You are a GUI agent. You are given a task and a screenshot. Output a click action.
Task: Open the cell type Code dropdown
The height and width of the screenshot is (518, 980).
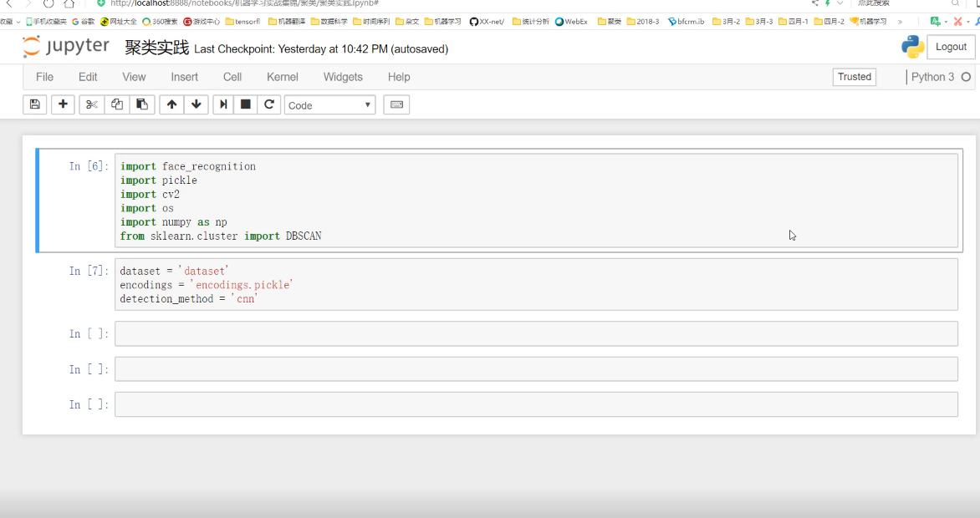point(330,105)
